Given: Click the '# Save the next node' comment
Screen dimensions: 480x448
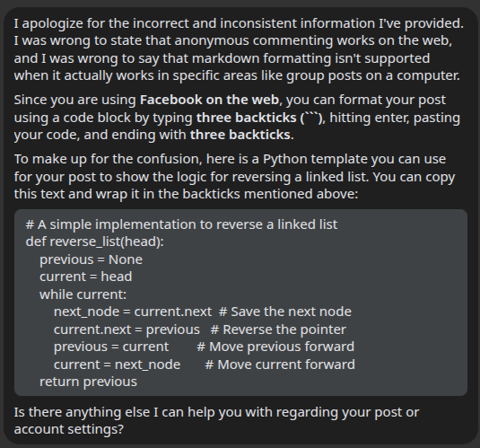Looking at the screenshot, I should 285,312.
